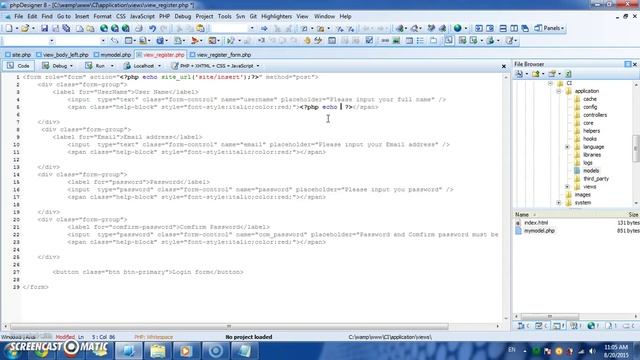Click the globe browser preview icon in top toolbar
Viewport: 640px width, 360px height.
click(458, 28)
